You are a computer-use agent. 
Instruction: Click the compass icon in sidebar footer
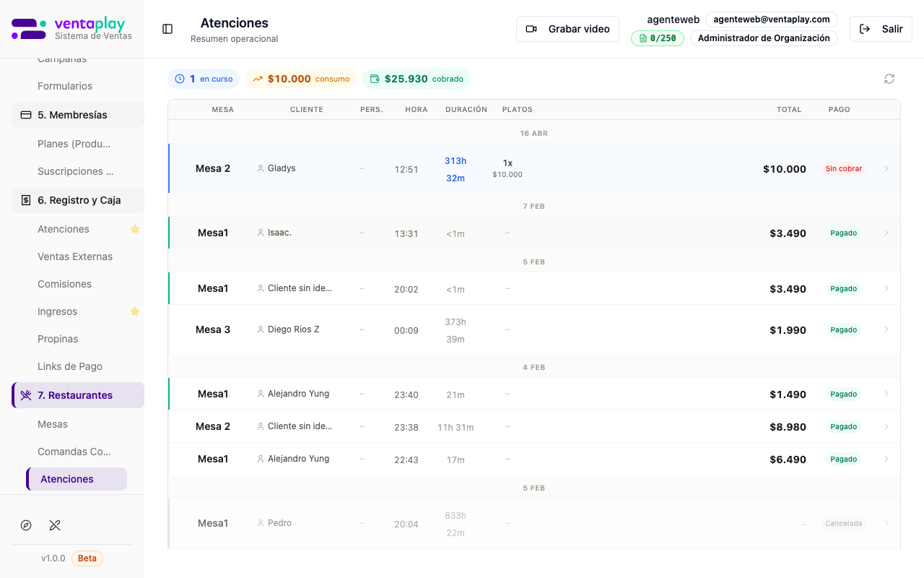(x=26, y=525)
